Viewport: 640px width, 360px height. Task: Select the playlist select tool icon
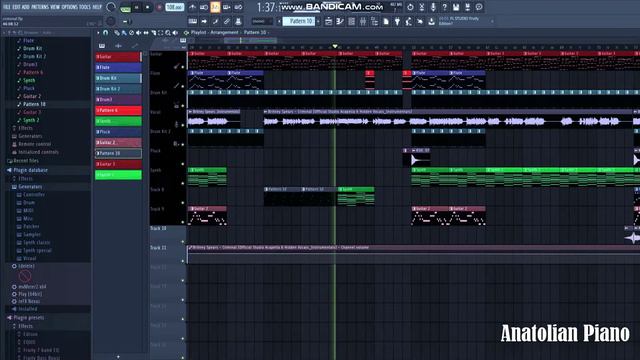click(160, 33)
